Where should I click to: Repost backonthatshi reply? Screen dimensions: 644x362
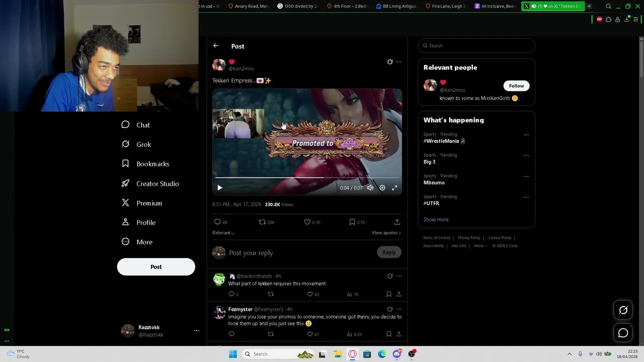271,294
